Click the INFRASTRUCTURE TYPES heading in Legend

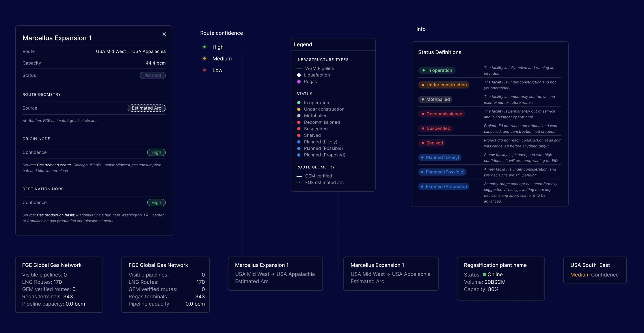pos(322,60)
